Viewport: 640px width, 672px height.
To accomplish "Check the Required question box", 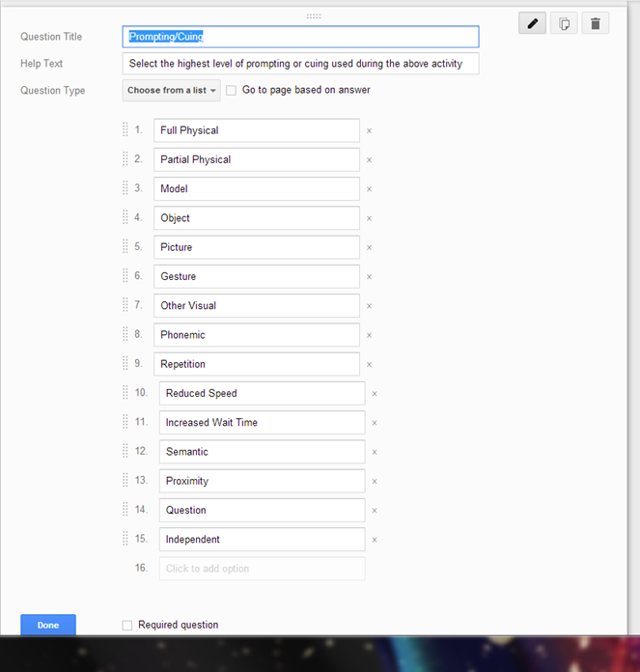I will coord(127,626).
